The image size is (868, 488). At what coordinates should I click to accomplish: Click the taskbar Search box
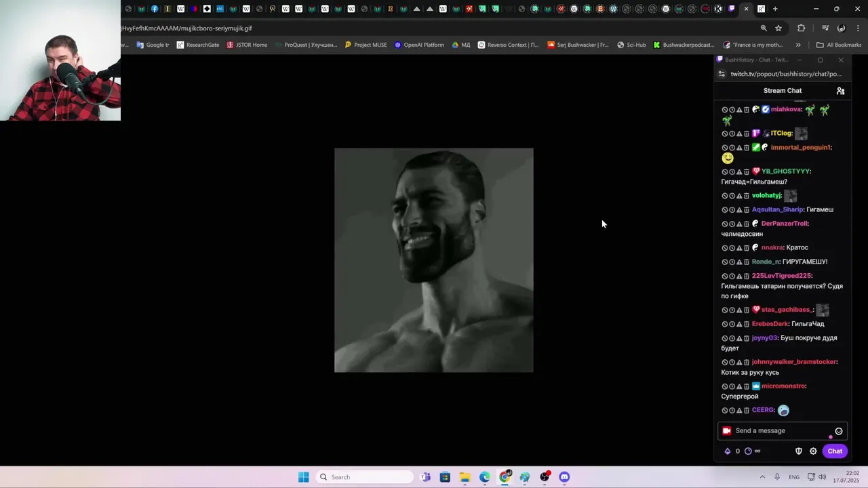(x=366, y=477)
